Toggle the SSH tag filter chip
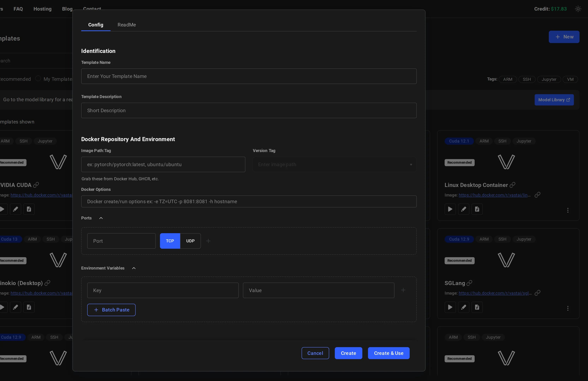 click(x=527, y=79)
